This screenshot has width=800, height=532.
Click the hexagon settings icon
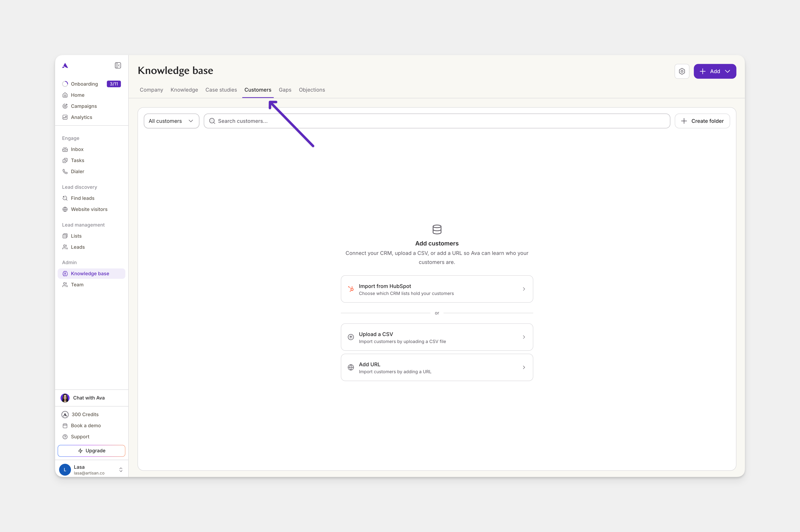[x=682, y=71]
